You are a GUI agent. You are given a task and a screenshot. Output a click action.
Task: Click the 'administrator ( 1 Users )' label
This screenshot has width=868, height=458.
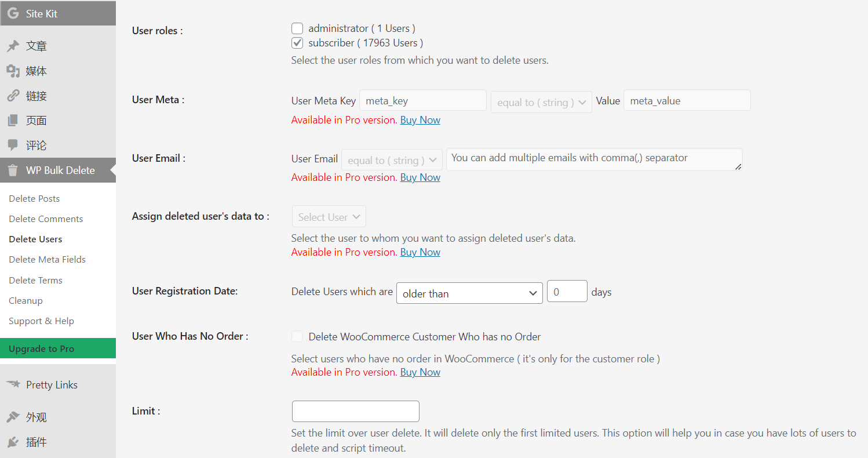(x=362, y=28)
